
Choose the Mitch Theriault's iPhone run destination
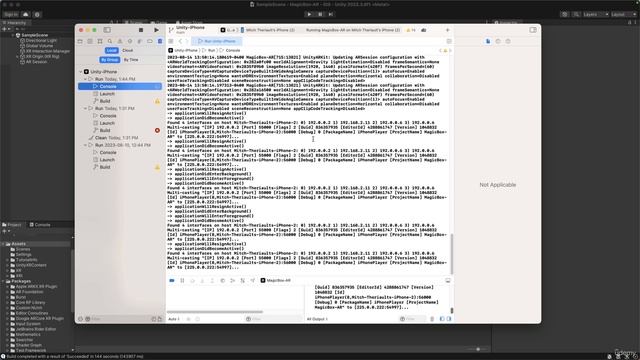tap(268, 30)
